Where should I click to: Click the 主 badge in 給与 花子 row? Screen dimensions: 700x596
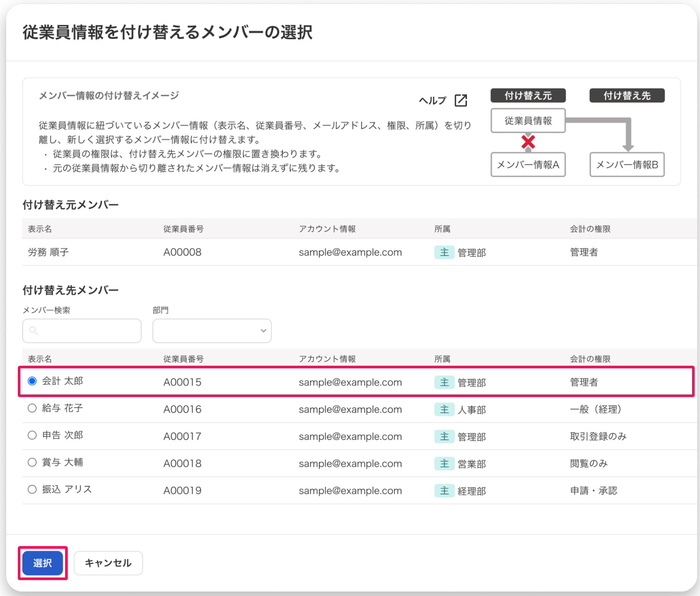coord(444,409)
